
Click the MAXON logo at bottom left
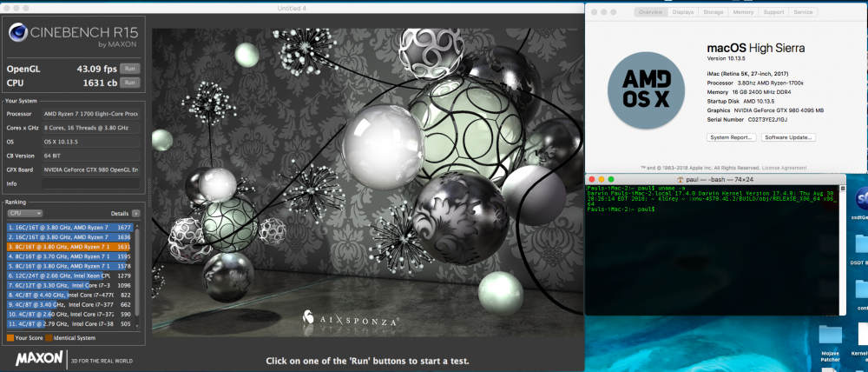point(40,359)
